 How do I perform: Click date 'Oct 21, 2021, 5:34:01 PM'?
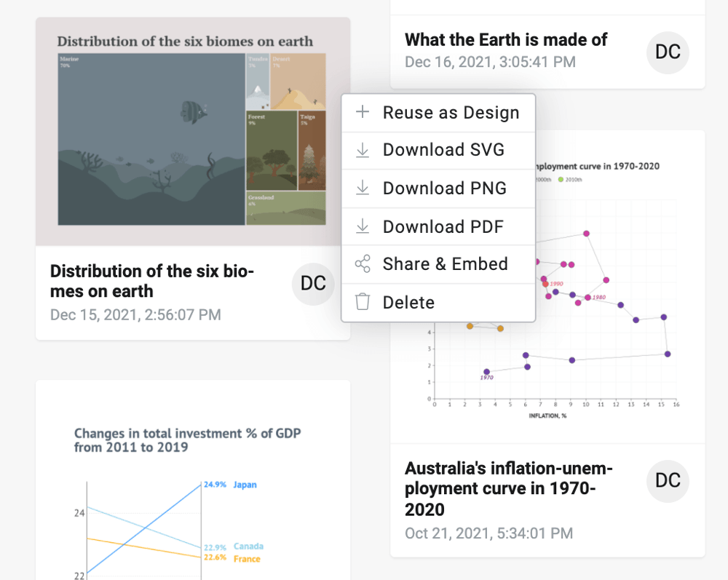coord(489,533)
